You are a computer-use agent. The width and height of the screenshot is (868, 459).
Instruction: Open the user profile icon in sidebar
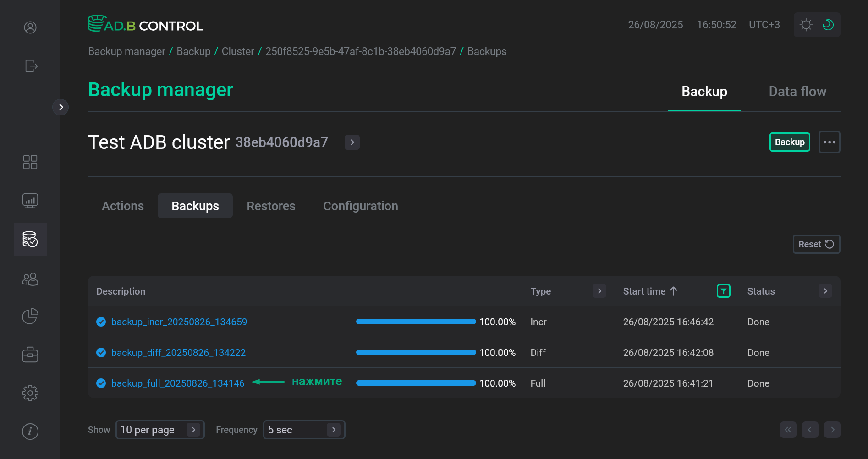coord(30,27)
